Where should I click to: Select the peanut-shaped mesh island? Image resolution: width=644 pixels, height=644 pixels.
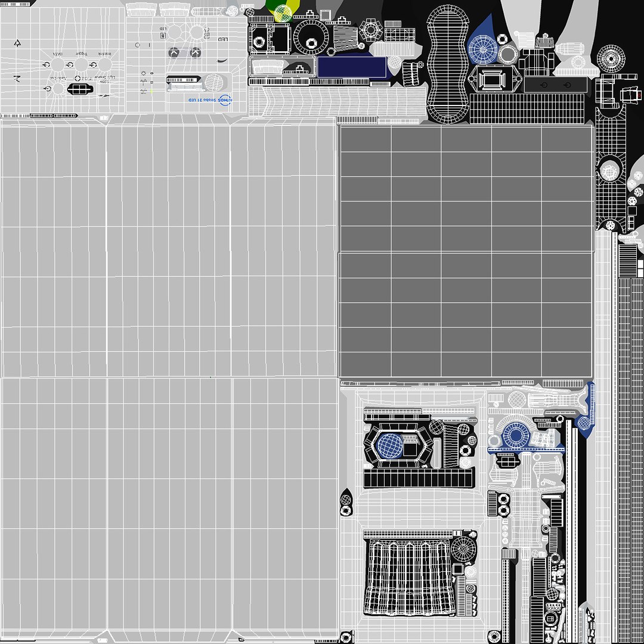(x=447, y=64)
